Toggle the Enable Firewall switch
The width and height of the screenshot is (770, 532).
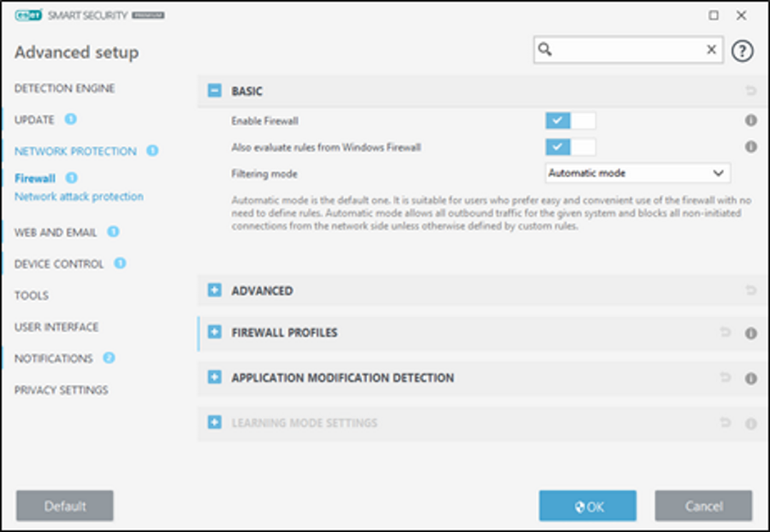(x=570, y=121)
